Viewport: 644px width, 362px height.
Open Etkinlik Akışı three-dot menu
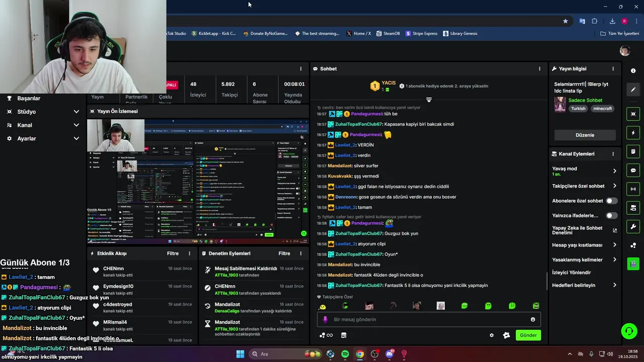point(189,253)
